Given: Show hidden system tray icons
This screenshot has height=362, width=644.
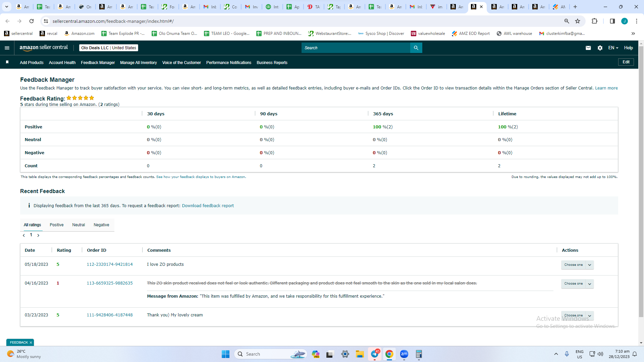Looking at the screenshot, I should (556, 354).
